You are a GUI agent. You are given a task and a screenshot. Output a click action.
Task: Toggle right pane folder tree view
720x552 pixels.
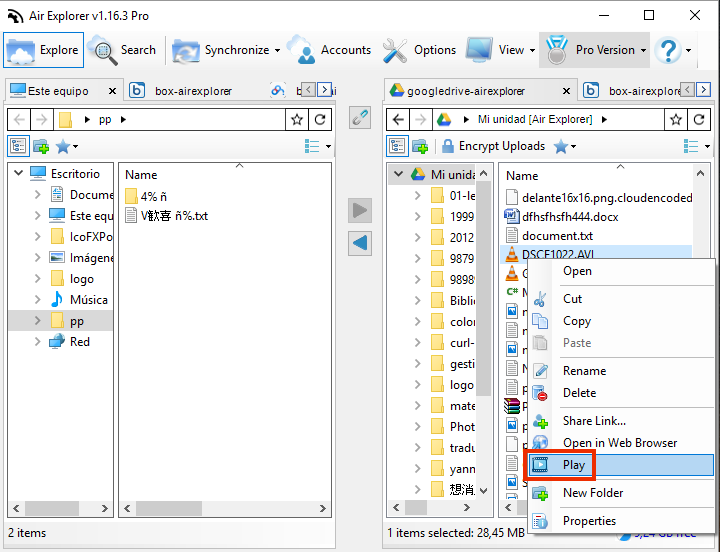coord(397,146)
